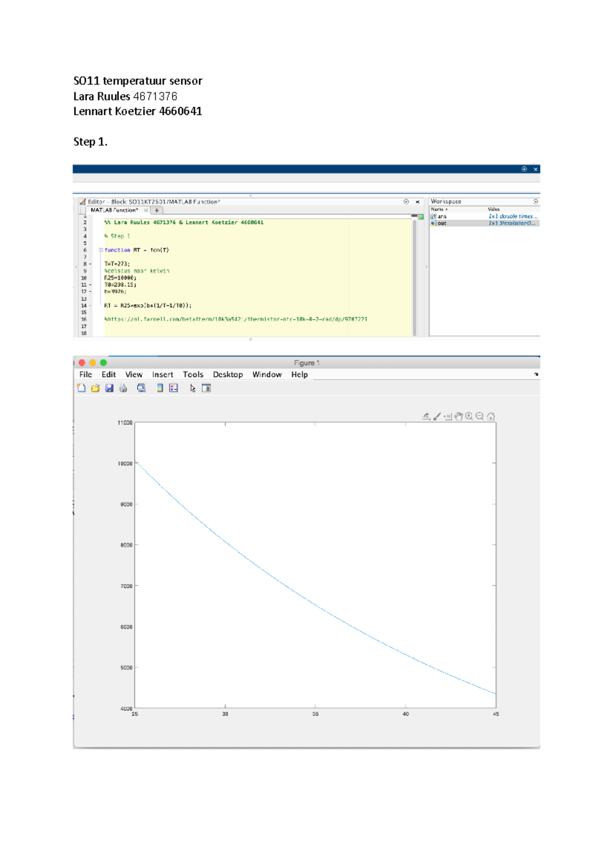
Task: Click the code line 'T0=298.15;'
Action: (x=120, y=285)
